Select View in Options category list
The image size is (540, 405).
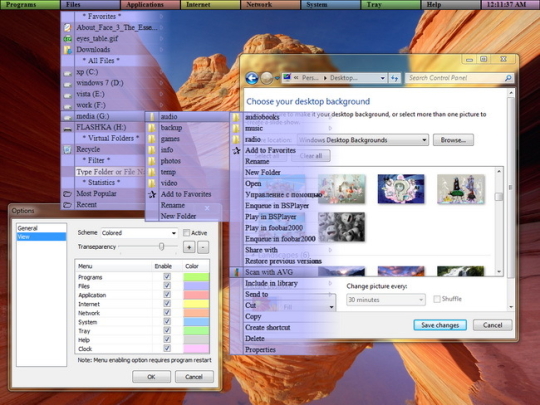41,237
